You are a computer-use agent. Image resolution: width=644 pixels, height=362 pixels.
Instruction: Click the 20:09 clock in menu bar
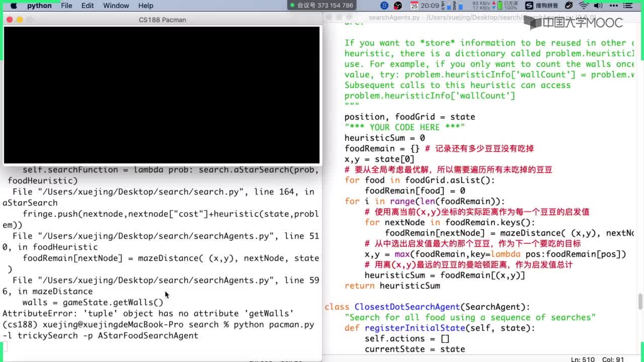pos(430,6)
